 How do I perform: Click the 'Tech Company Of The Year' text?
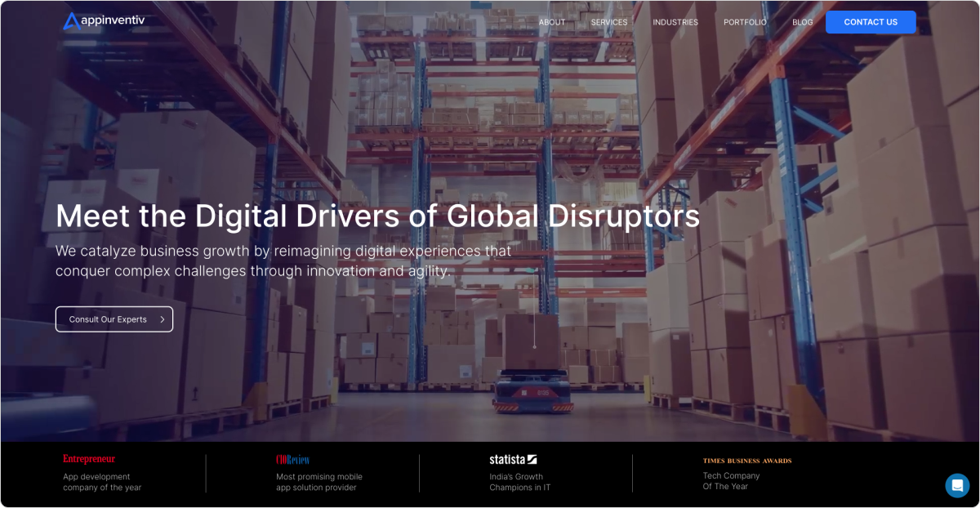pos(731,481)
